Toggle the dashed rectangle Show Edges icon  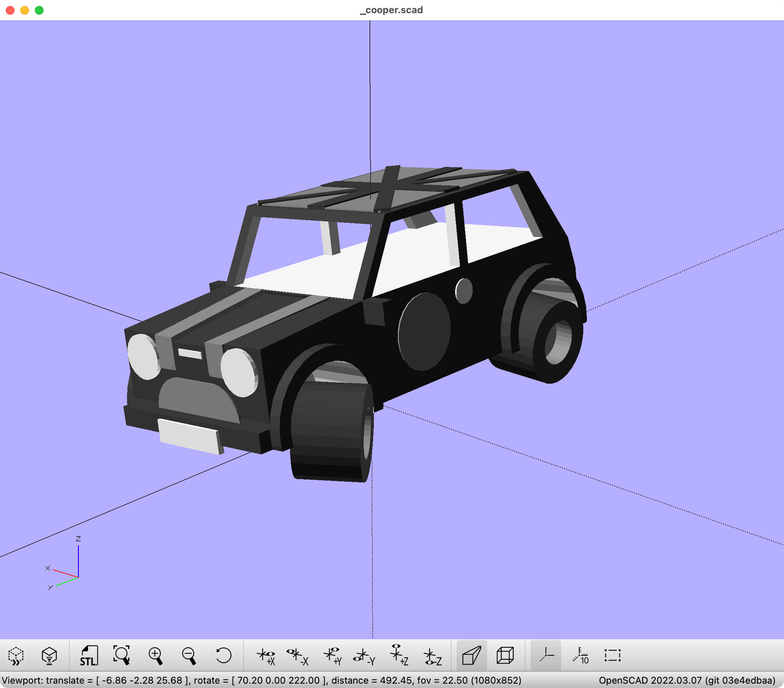612,656
